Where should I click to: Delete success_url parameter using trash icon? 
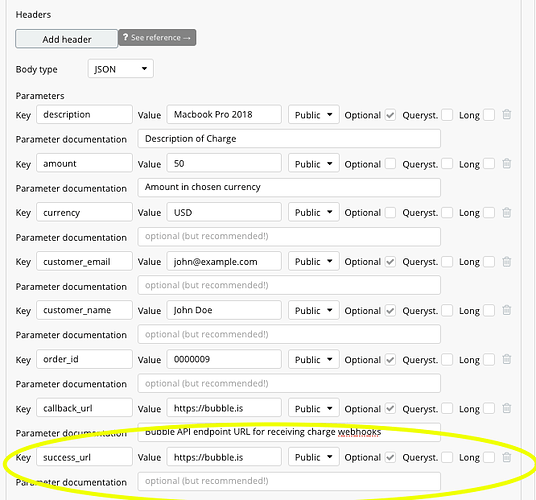pos(507,457)
